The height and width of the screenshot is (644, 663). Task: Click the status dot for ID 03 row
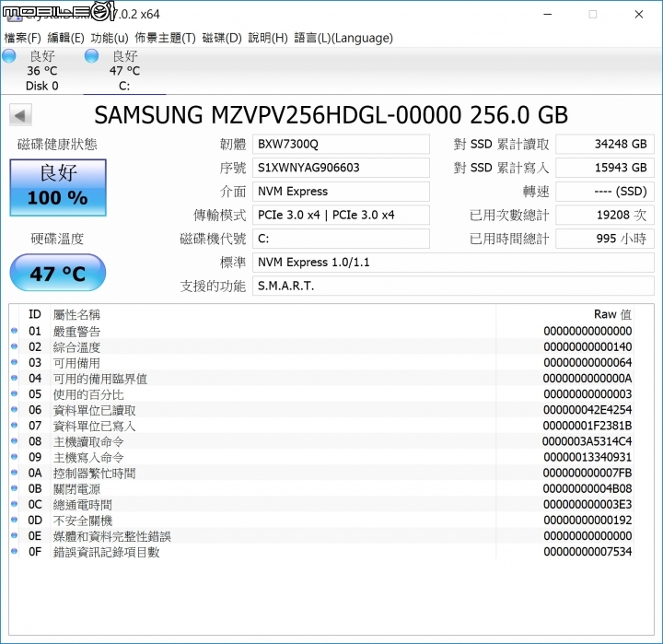coord(14,362)
